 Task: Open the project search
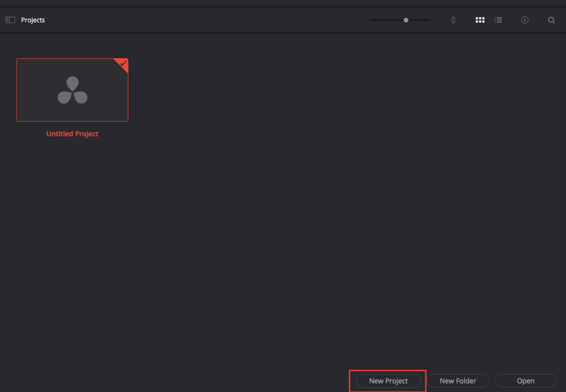[x=552, y=20]
